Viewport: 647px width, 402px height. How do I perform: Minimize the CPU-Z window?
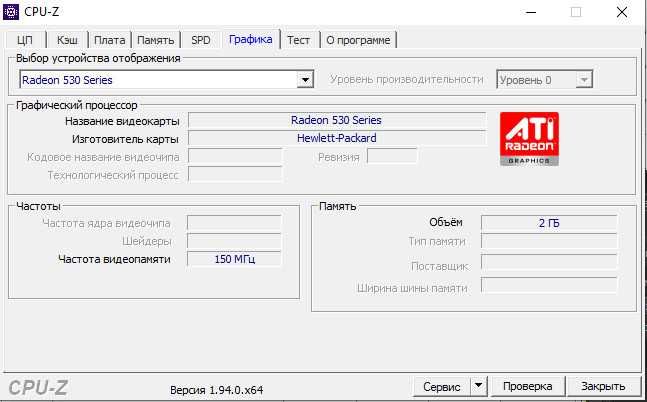coord(531,12)
